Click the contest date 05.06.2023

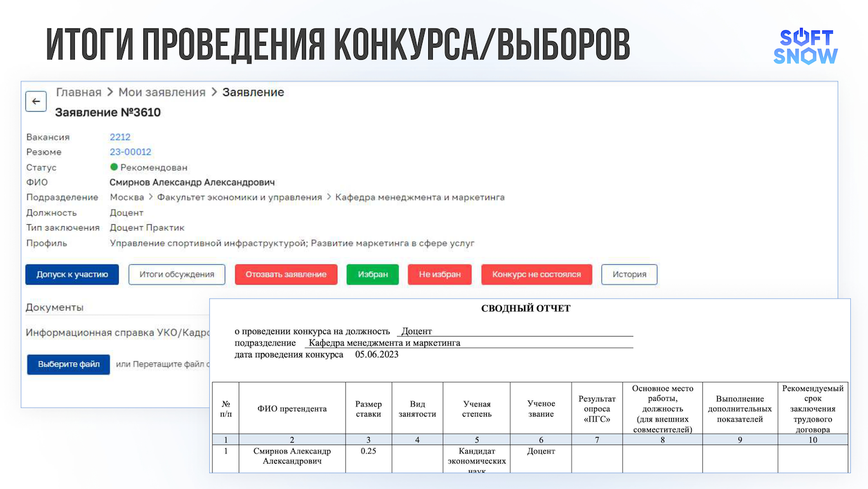[377, 354]
